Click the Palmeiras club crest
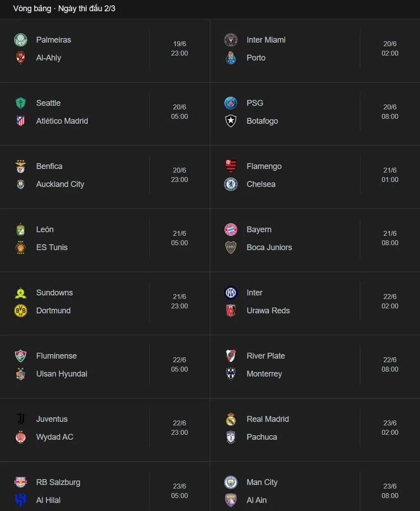Screen dimensions: 420x511 point(21,40)
